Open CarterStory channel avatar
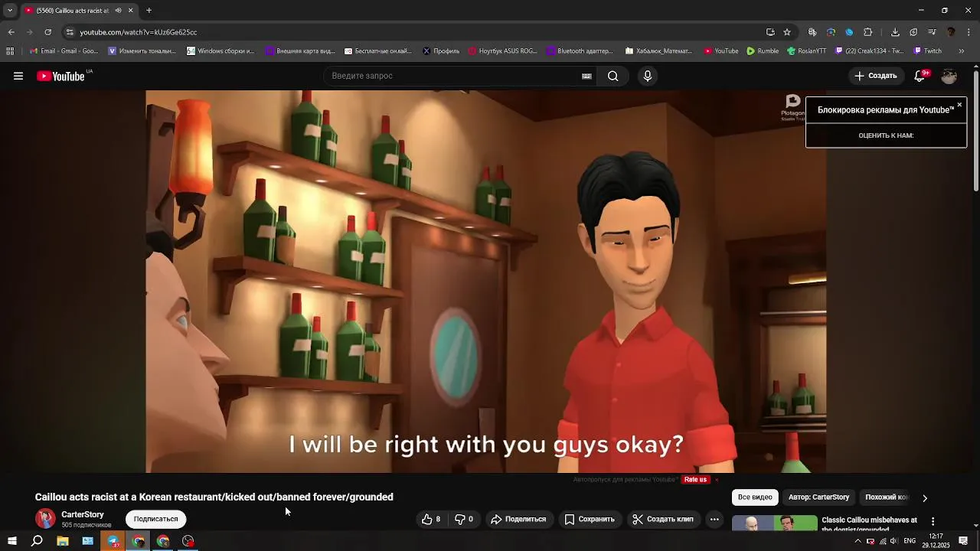 (45, 518)
